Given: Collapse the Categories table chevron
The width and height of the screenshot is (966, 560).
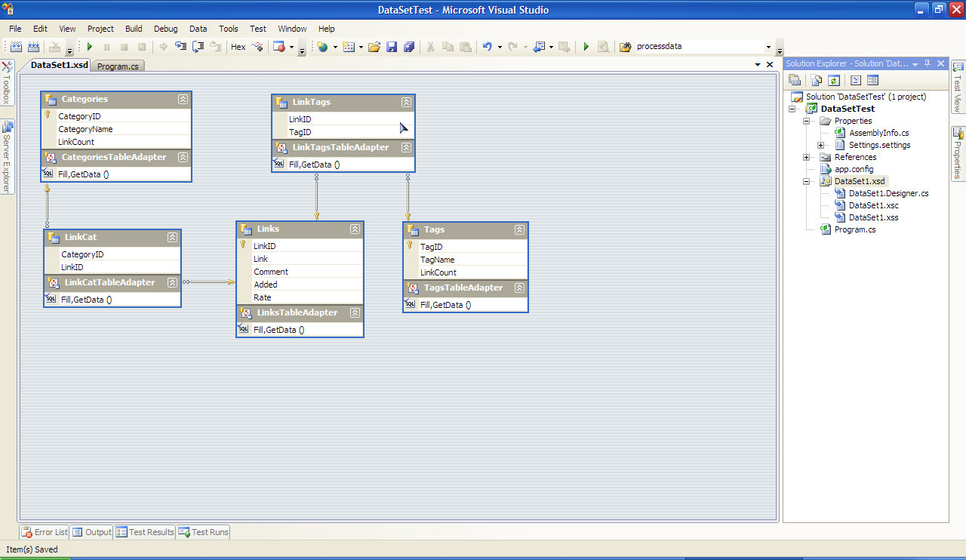Looking at the screenshot, I should pos(183,99).
